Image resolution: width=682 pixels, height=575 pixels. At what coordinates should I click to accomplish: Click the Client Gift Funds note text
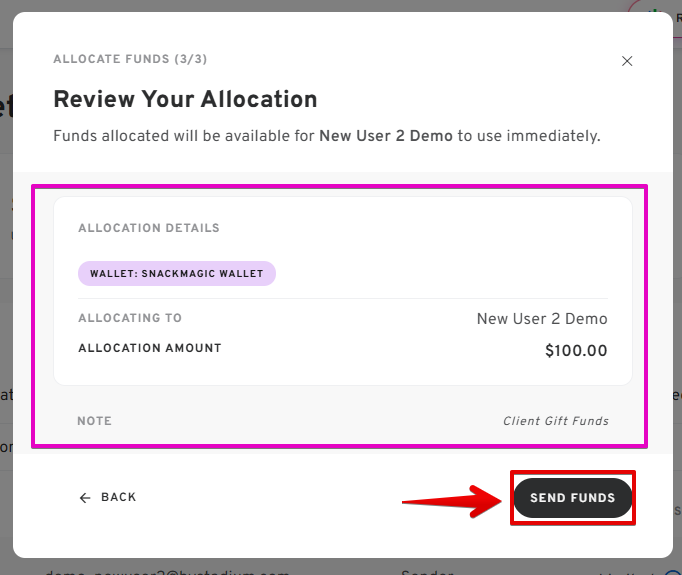tap(555, 421)
